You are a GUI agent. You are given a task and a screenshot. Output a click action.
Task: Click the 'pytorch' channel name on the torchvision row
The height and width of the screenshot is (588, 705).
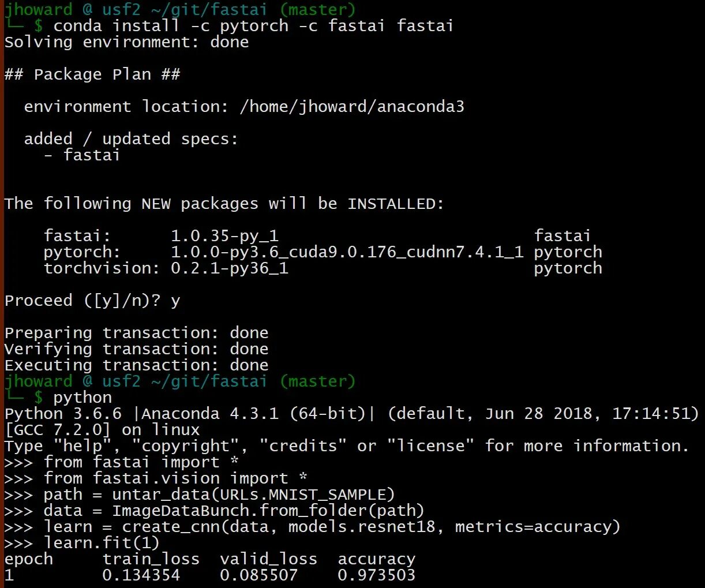[x=568, y=268]
